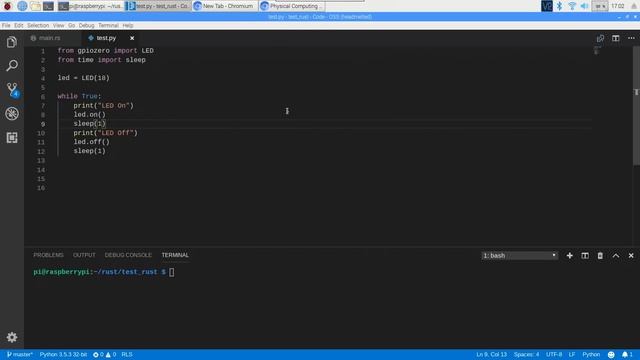Switch to New Tab - Chromium window

click(224, 6)
